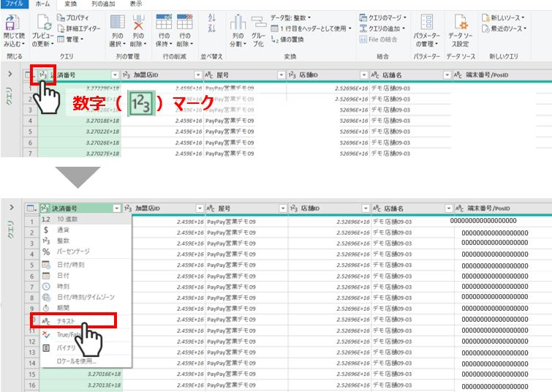Viewport: 552px width, 392px height.
Task: Click the sort ascending icon in 並べ替え
Action: click(x=212, y=17)
